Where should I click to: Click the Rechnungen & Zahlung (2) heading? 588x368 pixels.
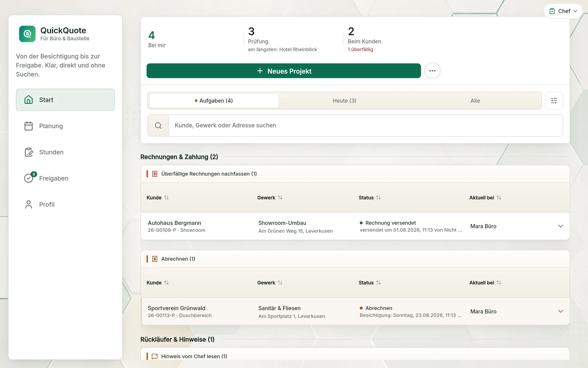coord(179,157)
